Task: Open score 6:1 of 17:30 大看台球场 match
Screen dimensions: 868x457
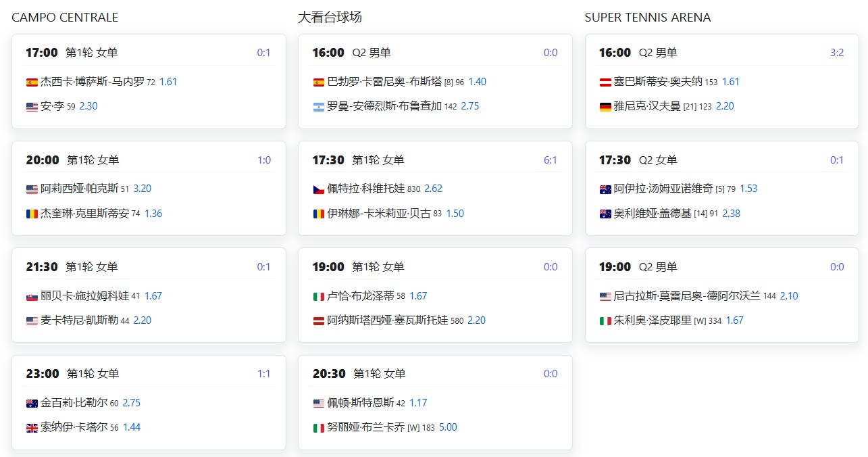Action: tap(551, 160)
